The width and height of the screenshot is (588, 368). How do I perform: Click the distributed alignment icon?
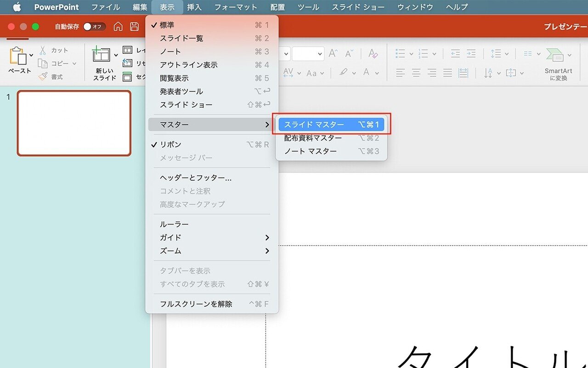point(463,73)
